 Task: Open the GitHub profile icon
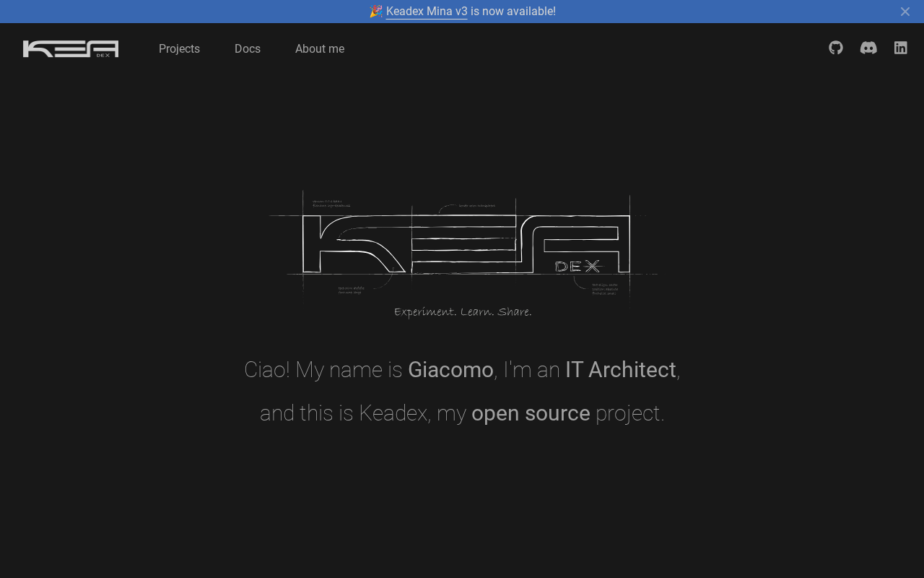836,48
